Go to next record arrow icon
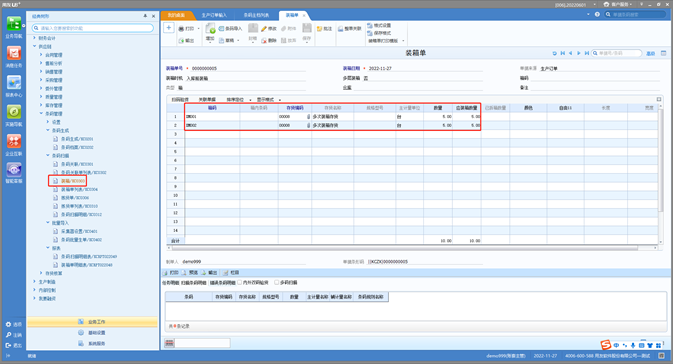The height and width of the screenshot is (364, 673). 579,53
